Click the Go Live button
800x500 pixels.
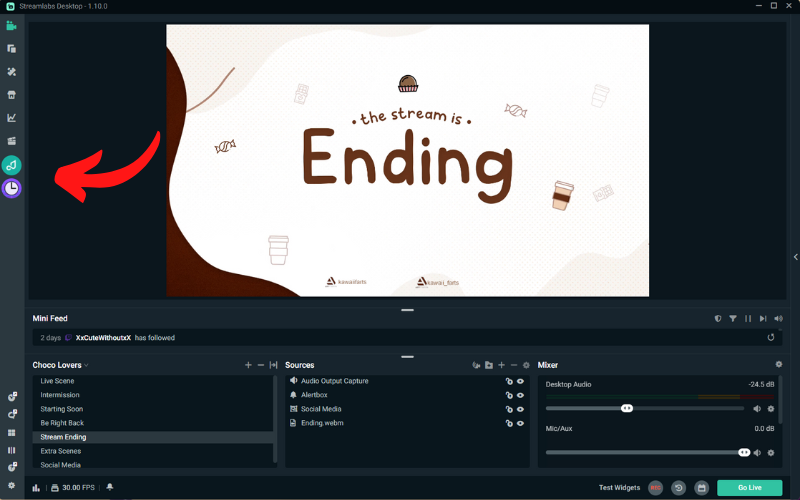click(749, 487)
